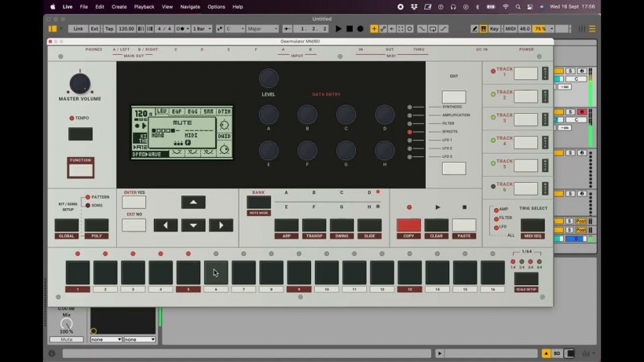Click the Machinedrum up arrow key

[x=193, y=202]
